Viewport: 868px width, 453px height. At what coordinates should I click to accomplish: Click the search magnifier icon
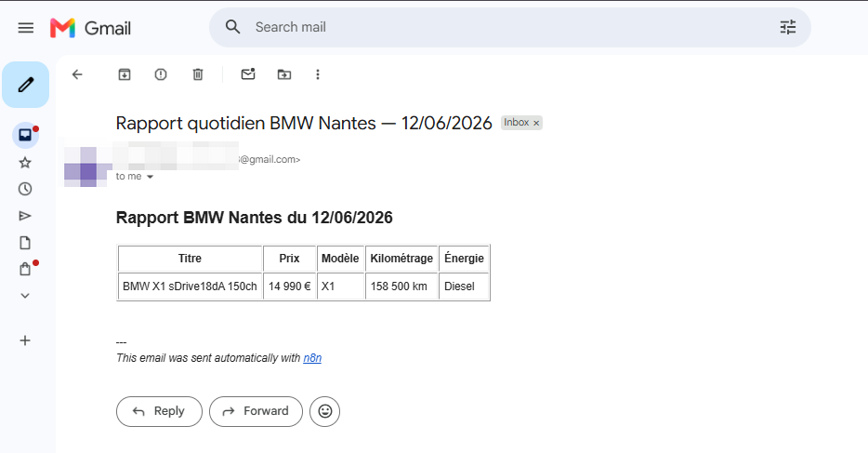(x=233, y=27)
